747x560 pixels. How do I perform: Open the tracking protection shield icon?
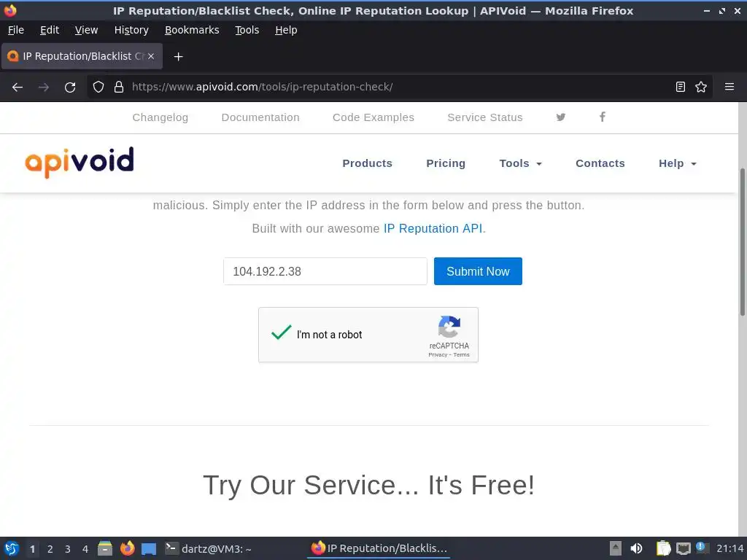click(x=98, y=87)
